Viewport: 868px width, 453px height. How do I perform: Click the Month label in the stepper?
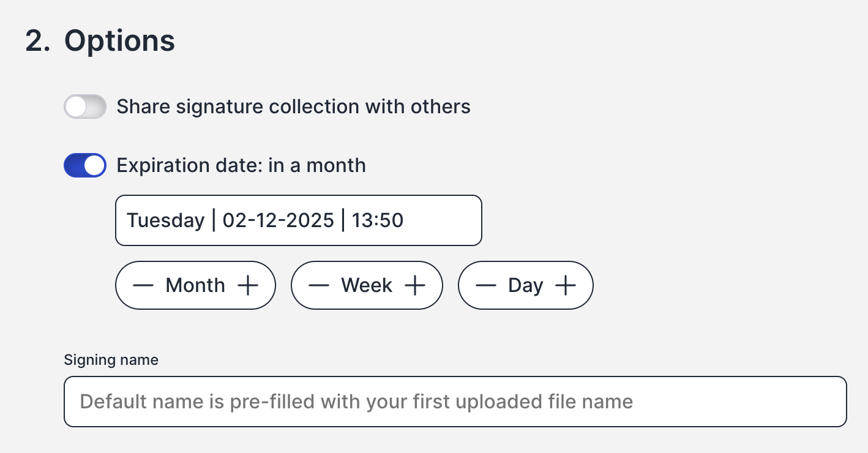195,286
